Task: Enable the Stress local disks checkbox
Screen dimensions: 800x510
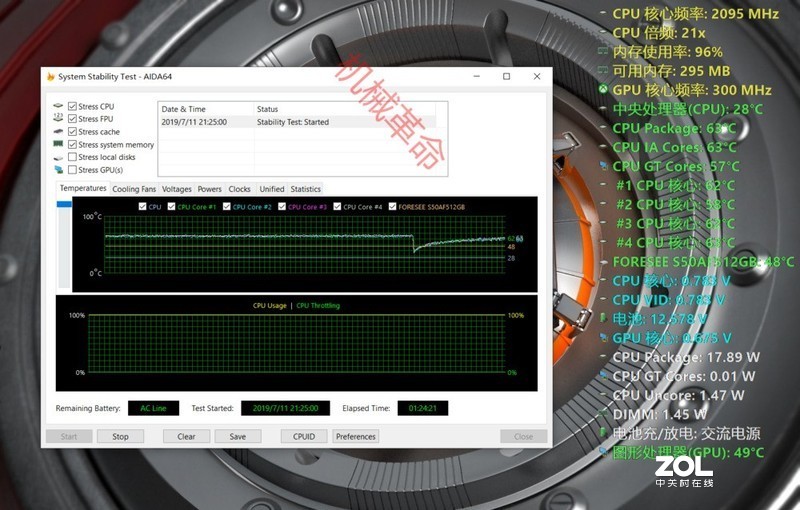Action: tap(72, 157)
